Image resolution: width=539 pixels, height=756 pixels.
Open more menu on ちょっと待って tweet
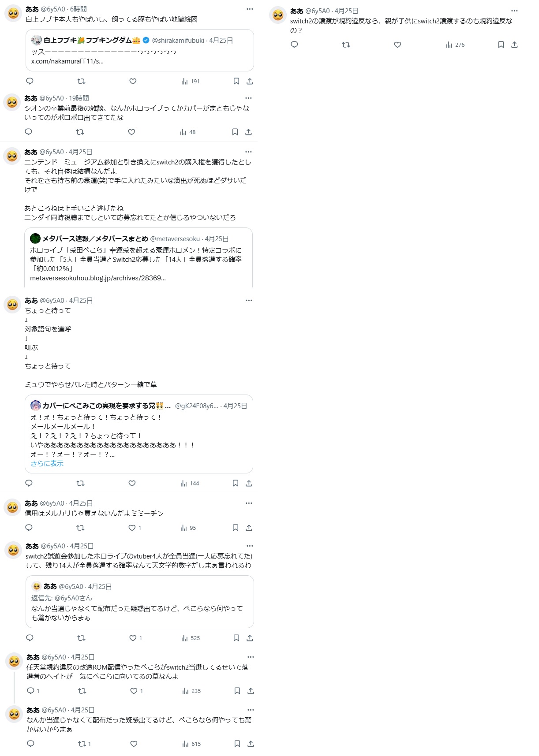(249, 300)
